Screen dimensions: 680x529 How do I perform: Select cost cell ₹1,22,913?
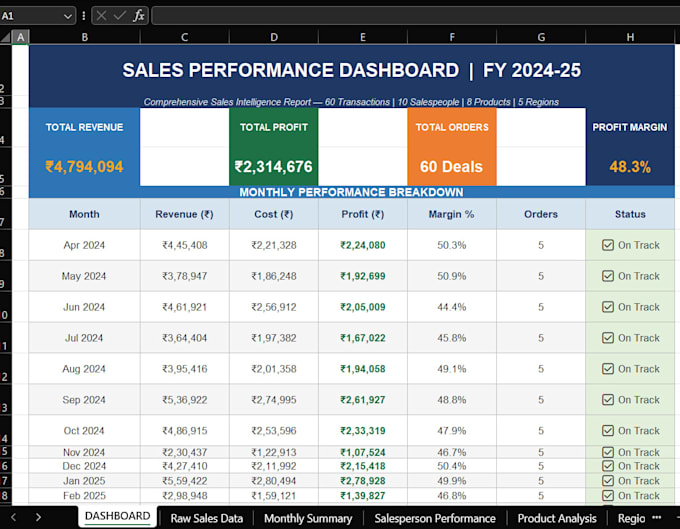point(274,452)
